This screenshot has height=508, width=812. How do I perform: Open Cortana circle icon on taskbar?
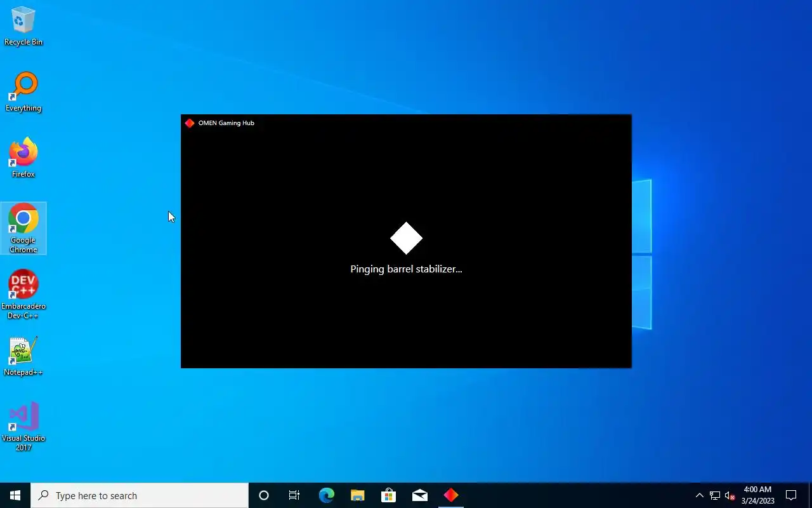coord(264,495)
